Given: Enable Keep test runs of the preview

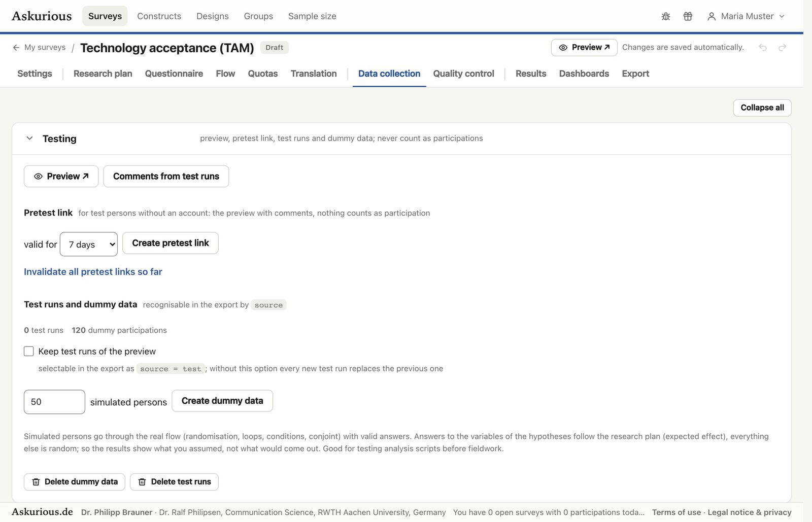Looking at the screenshot, I should 29,351.
